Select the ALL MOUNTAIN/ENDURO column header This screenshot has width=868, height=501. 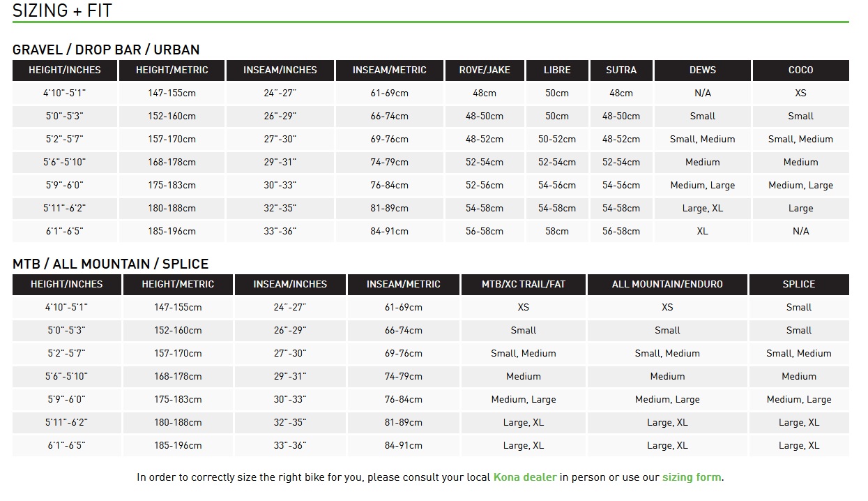pyautogui.click(x=667, y=284)
